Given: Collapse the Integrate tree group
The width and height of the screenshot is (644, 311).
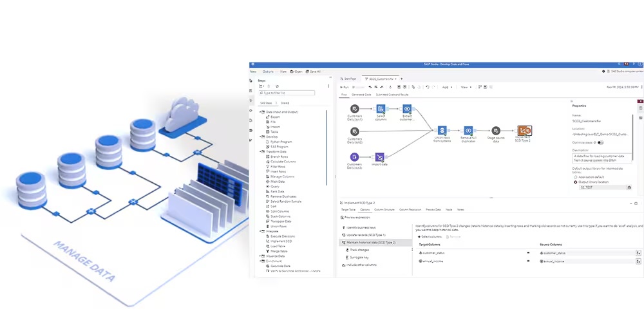Looking at the screenshot, I should click(260, 231).
